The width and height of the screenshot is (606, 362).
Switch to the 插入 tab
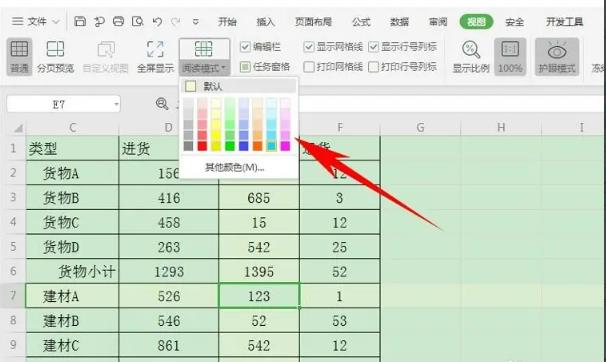point(266,22)
